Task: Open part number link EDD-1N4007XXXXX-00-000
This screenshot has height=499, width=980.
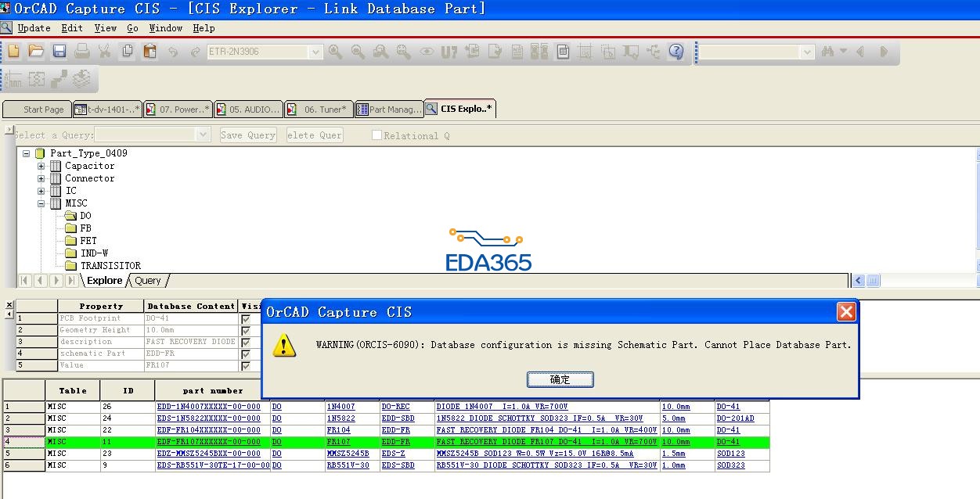Action: (208, 407)
